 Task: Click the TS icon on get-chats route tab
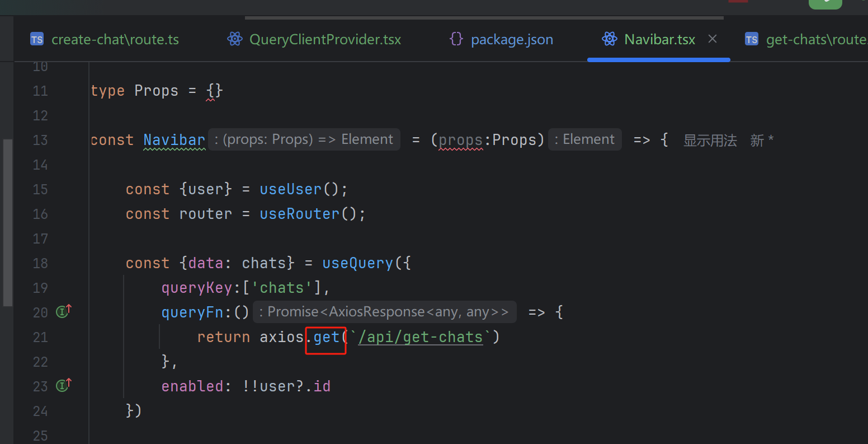click(x=752, y=39)
